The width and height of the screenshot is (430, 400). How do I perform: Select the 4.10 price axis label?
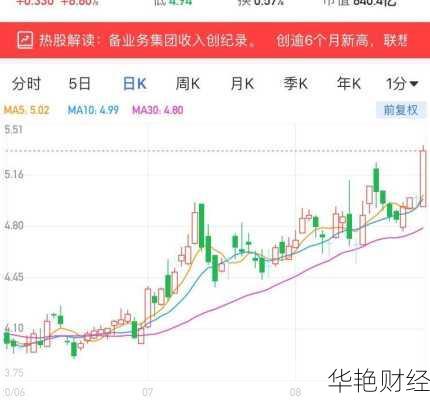(14, 328)
